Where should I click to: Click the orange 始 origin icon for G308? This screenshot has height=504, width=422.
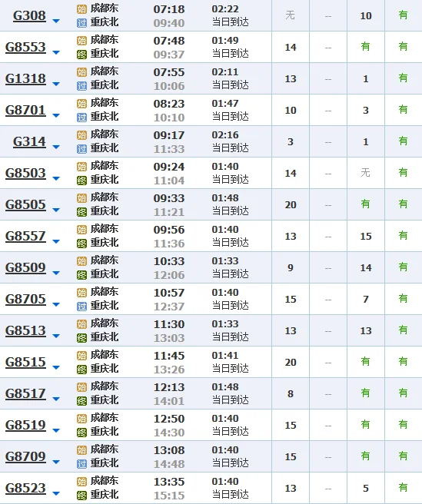pyautogui.click(x=81, y=9)
